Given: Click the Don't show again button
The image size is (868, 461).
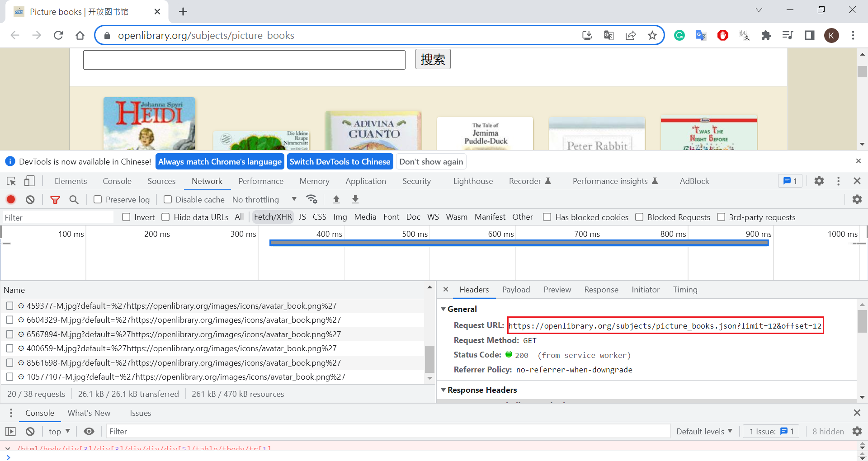Looking at the screenshot, I should [431, 162].
